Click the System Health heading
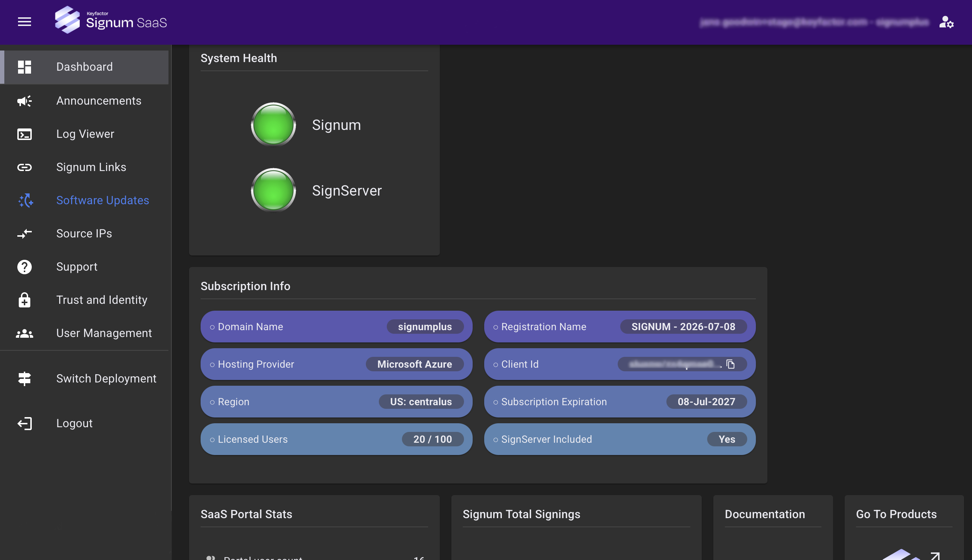Image resolution: width=972 pixels, height=560 pixels. 239,58
